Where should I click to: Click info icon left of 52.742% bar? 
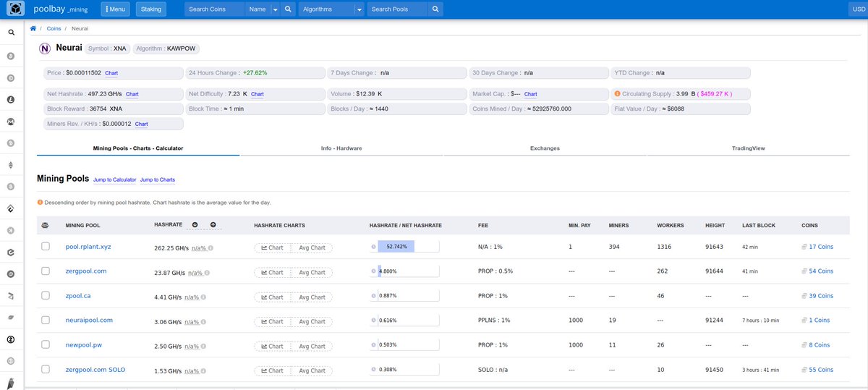pos(373,247)
